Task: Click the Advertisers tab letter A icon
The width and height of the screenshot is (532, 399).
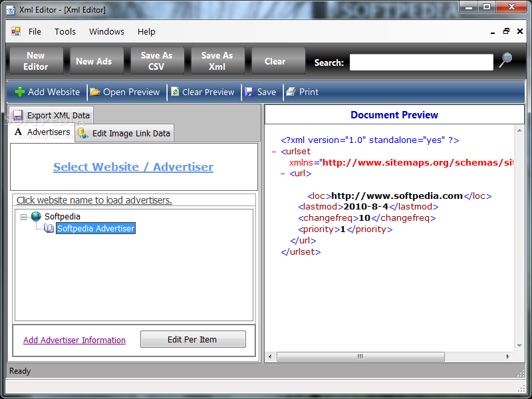Action: coord(19,132)
